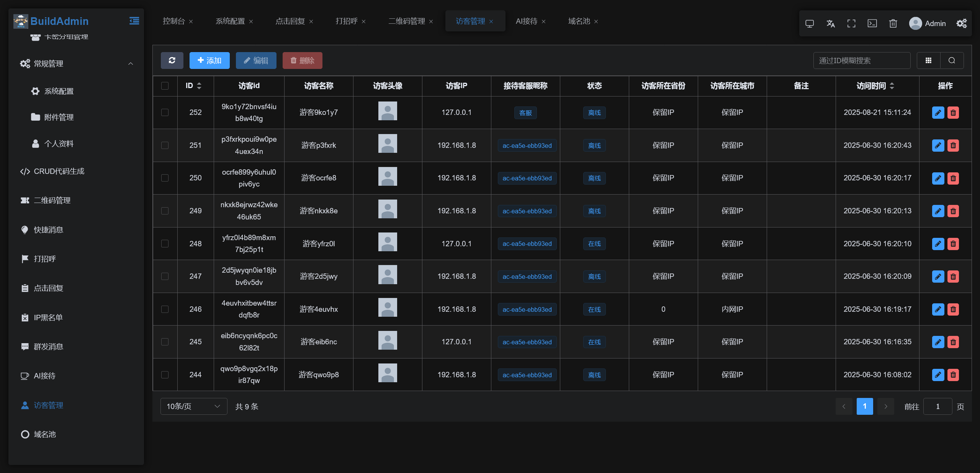The height and width of the screenshot is (473, 980).
Task: Collapse sidebar with the menu fold icon
Action: (x=134, y=21)
